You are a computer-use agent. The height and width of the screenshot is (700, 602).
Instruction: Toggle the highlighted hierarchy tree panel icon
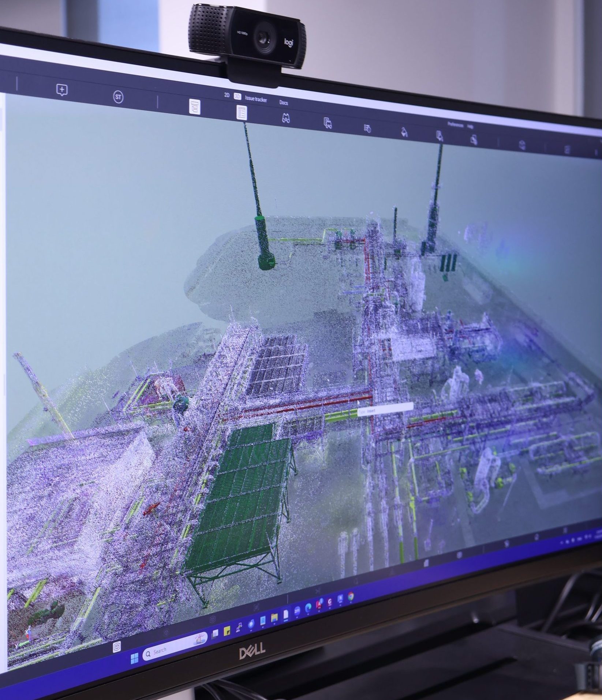(x=195, y=107)
